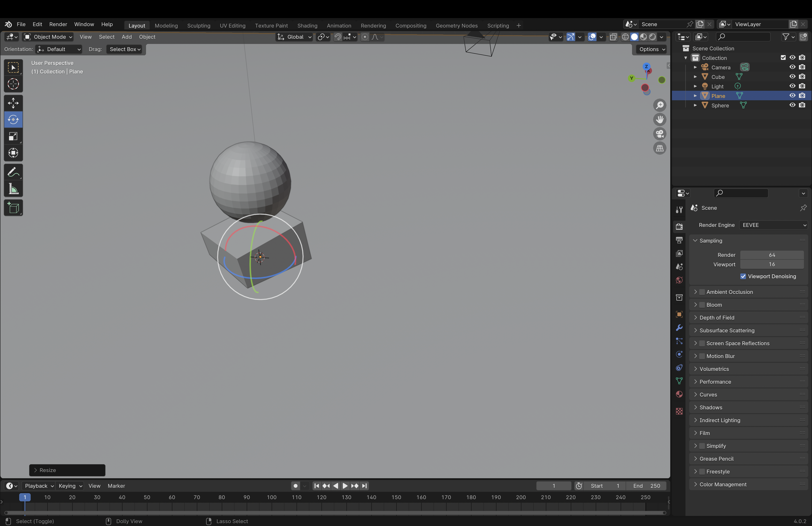Hide the Sphere object in viewport

(792, 105)
